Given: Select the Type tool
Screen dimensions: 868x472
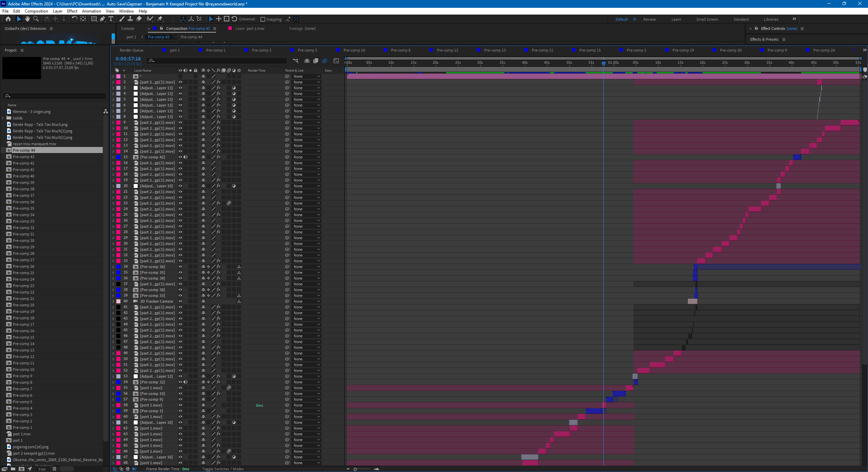Looking at the screenshot, I should tap(111, 19).
